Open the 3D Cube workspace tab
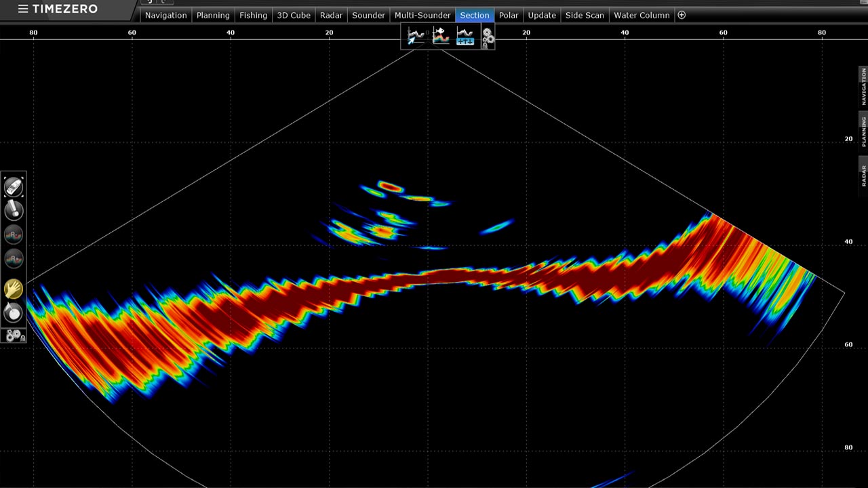 click(x=294, y=15)
